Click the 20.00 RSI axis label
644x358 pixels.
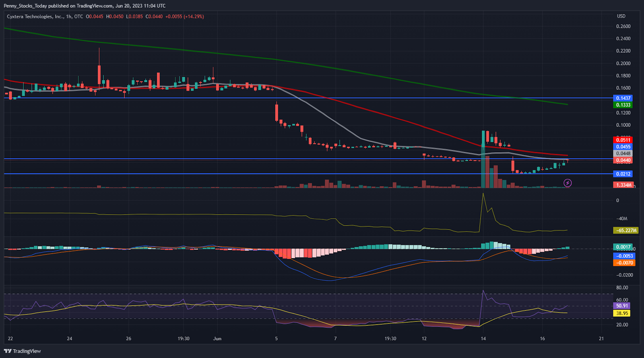point(622,325)
